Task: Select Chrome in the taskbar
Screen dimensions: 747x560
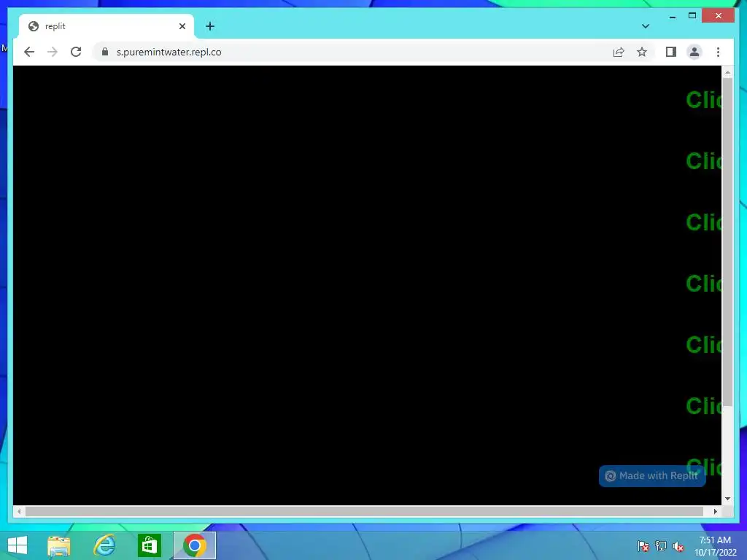Action: coord(194,545)
